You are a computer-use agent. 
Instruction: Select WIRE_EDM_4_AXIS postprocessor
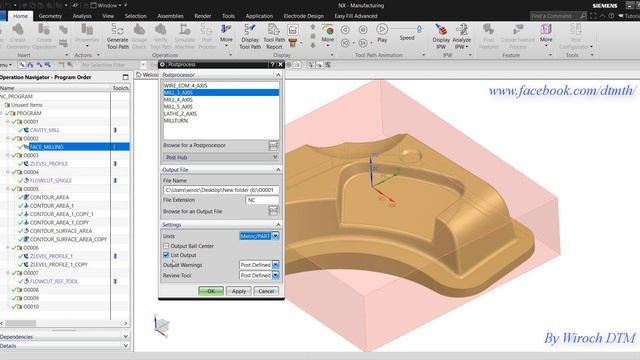pos(185,85)
